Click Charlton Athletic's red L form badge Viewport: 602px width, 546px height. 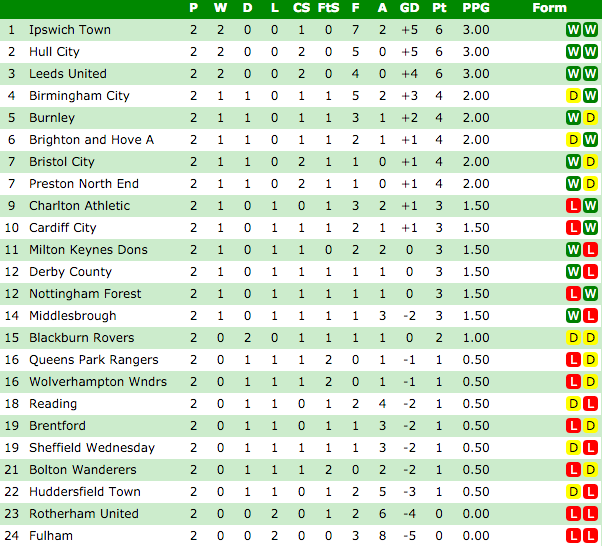point(573,206)
